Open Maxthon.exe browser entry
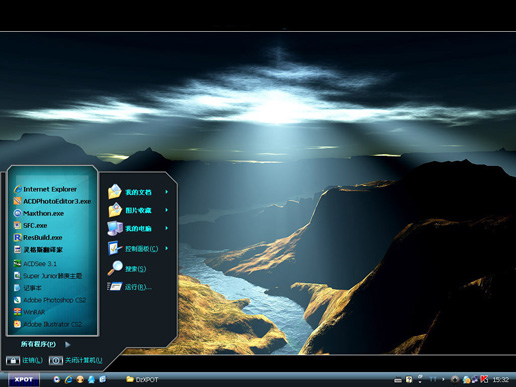516x387 pixels. (x=39, y=213)
